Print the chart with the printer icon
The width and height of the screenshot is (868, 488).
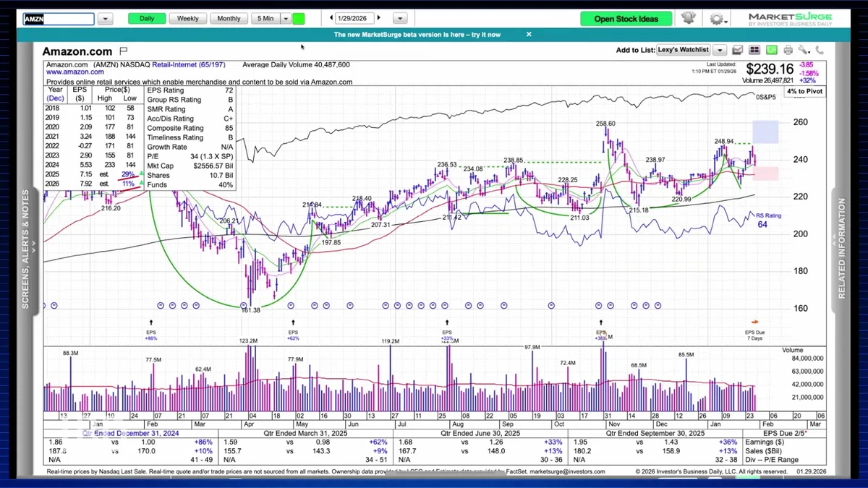788,50
